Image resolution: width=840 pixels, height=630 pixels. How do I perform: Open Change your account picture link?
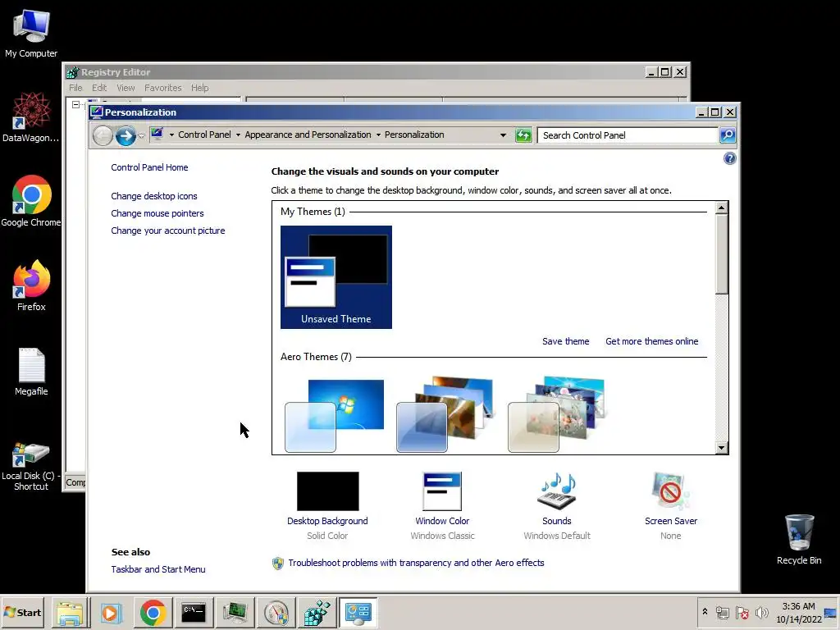(167, 231)
